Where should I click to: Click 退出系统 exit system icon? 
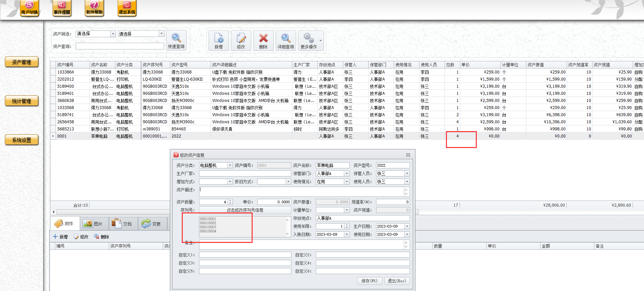coord(127,8)
